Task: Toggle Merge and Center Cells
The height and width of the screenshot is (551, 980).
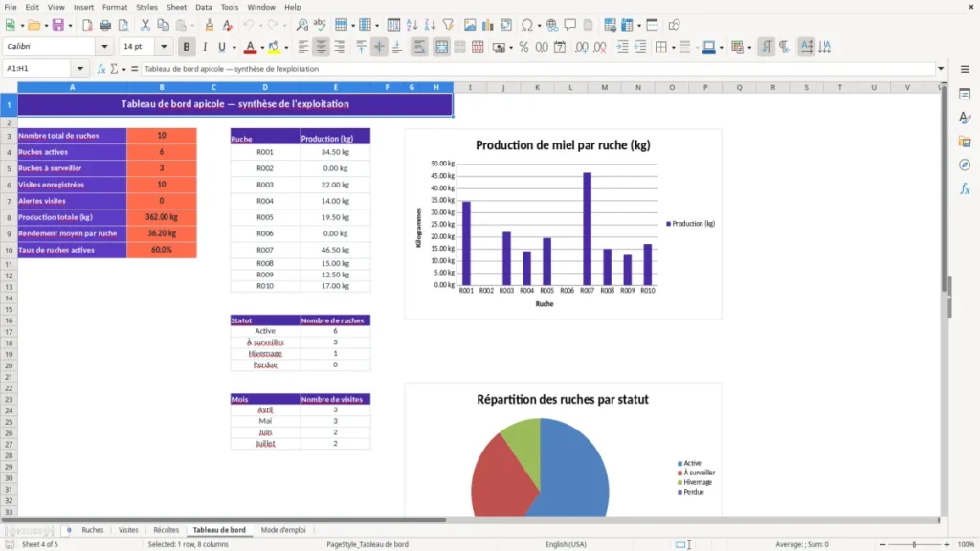Action: pyautogui.click(x=441, y=47)
